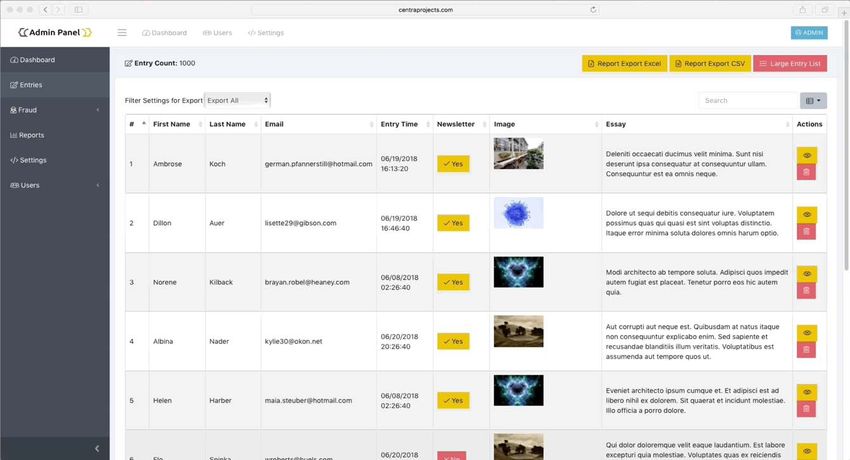
Task: View Albina Nader's entry with eye icon
Action: 806,332
